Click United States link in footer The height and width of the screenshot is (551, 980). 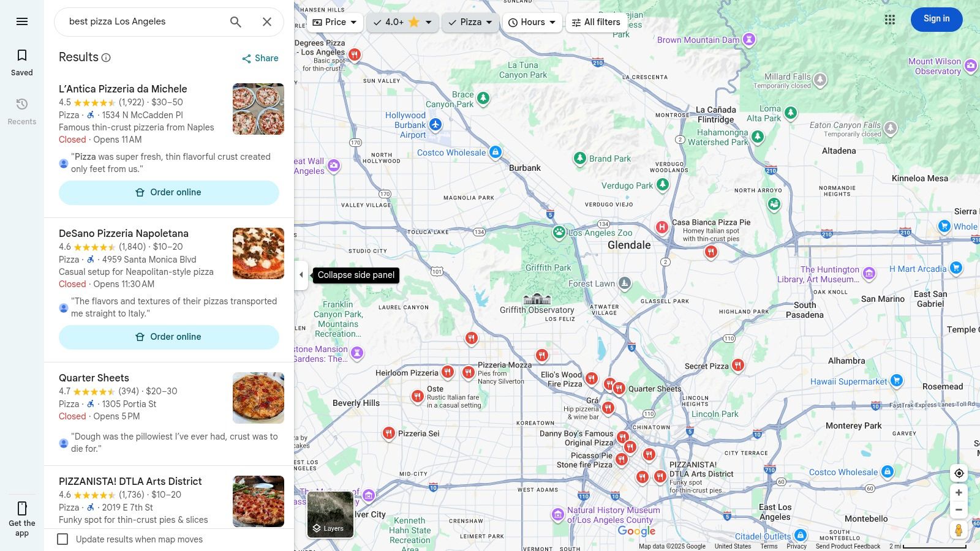[x=733, y=546]
